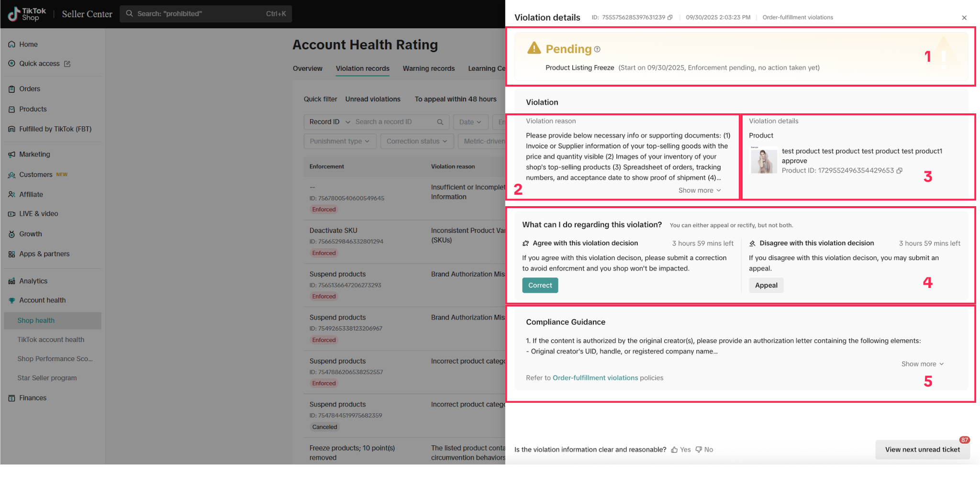Copy the Product ID
The width and height of the screenshot is (980, 486).
900,171
